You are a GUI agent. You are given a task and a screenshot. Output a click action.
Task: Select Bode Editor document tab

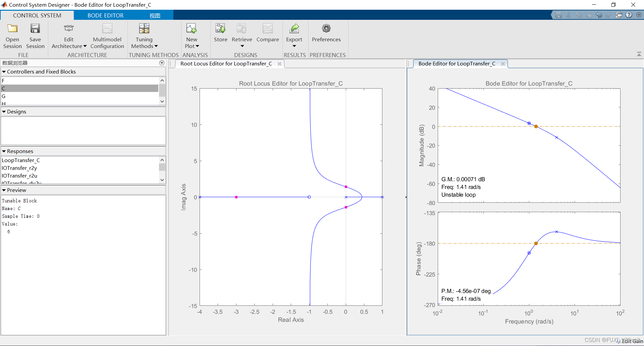(457, 64)
